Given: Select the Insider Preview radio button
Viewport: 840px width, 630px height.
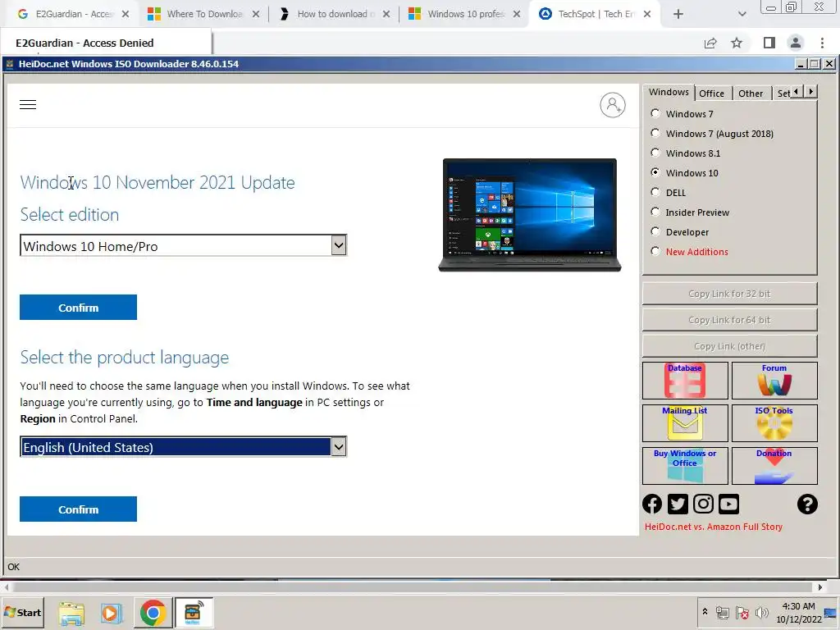Looking at the screenshot, I should coord(655,212).
